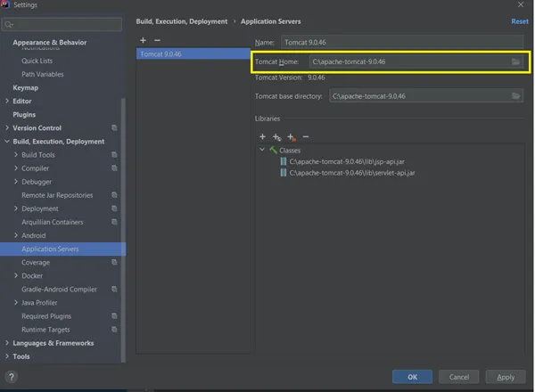Select Required Plugins item
This screenshot has height=392, width=535.
point(46,316)
